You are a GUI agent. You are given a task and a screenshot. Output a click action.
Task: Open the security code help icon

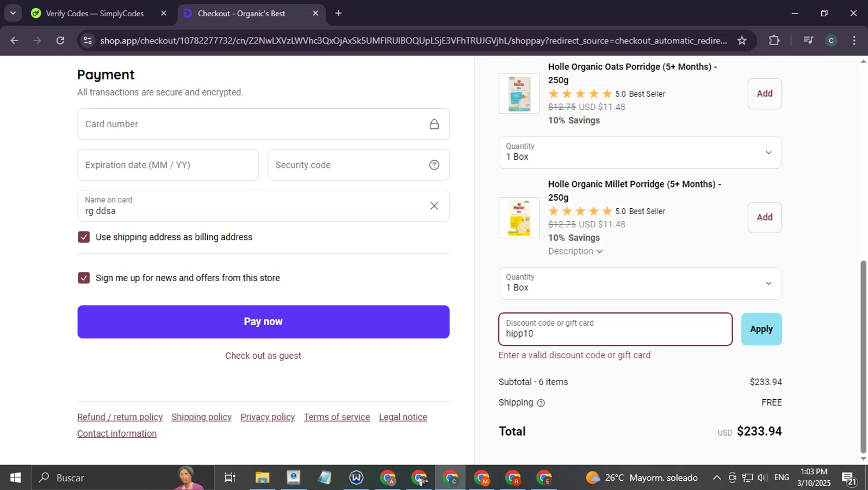(434, 165)
